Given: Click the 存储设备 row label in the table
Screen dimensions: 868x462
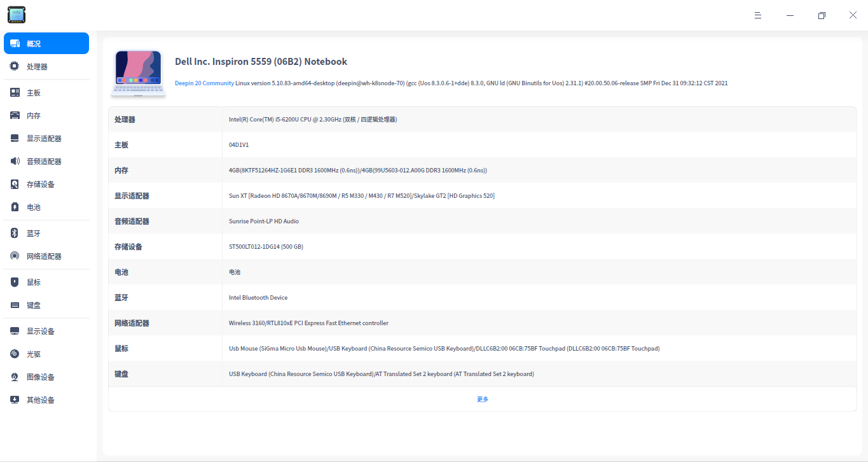Looking at the screenshot, I should 128,247.
